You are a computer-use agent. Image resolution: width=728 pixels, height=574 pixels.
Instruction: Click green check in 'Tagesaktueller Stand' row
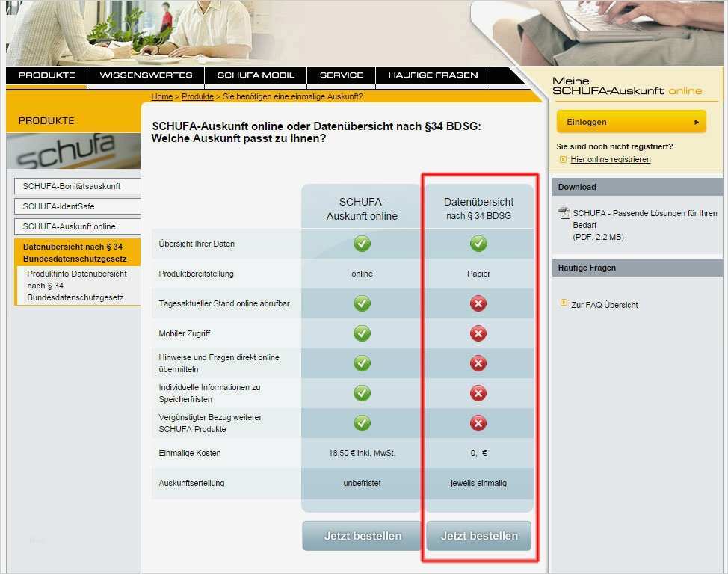[x=362, y=303]
